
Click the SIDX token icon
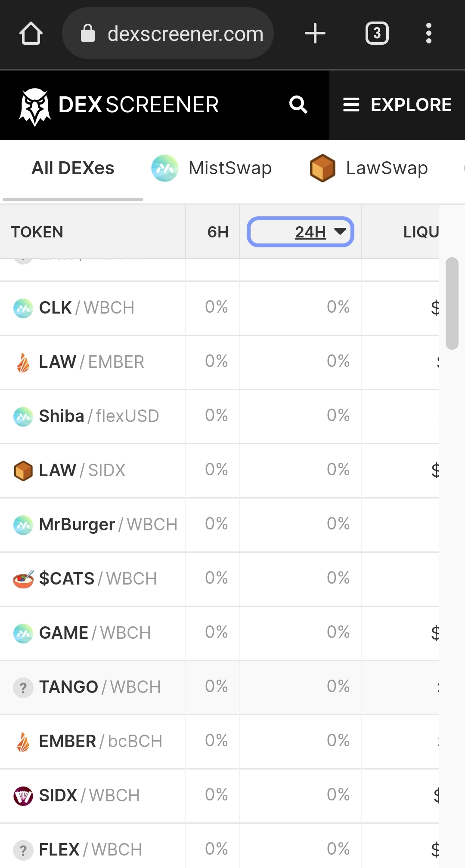pyautogui.click(x=23, y=796)
